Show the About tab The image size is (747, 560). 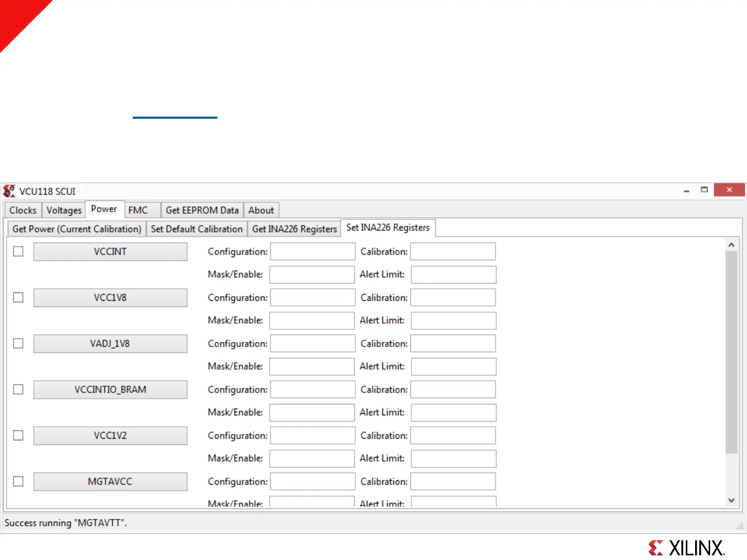pyautogui.click(x=261, y=210)
